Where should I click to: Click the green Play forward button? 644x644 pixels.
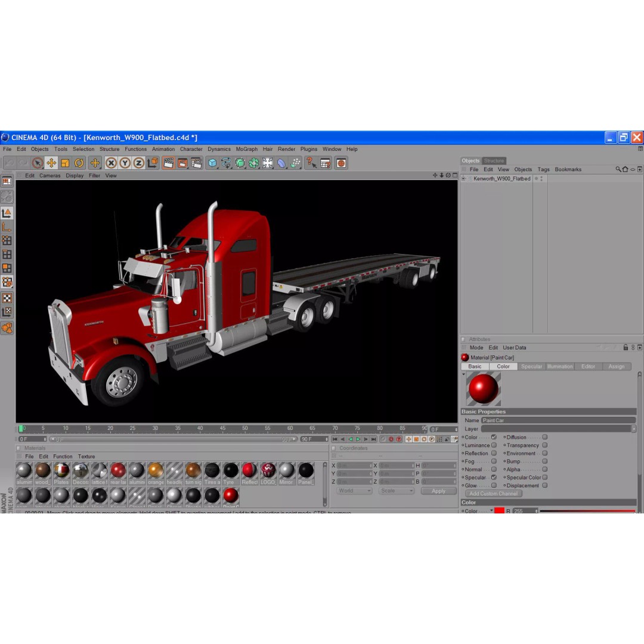358,439
